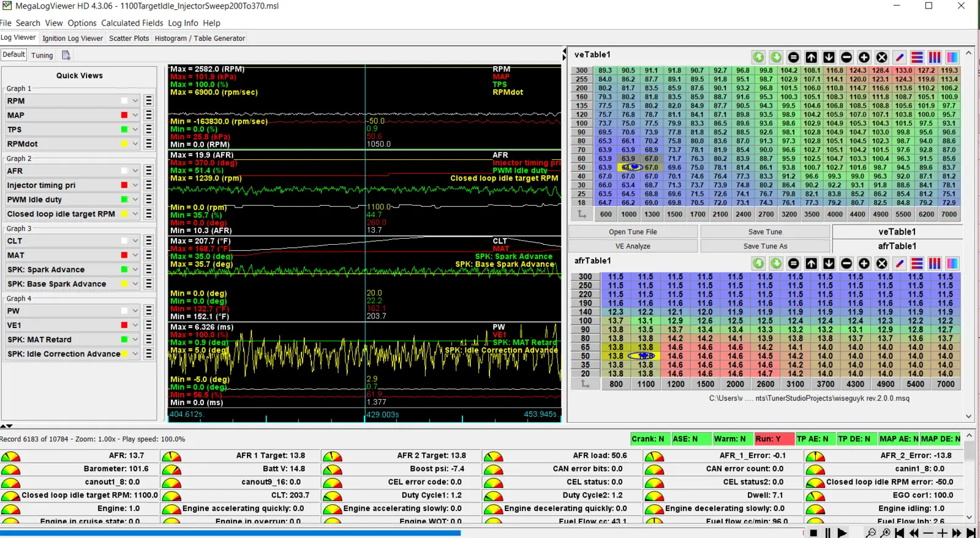Expand the Injector timing pri dropdown
This screenshot has width=980, height=538.
coord(135,185)
